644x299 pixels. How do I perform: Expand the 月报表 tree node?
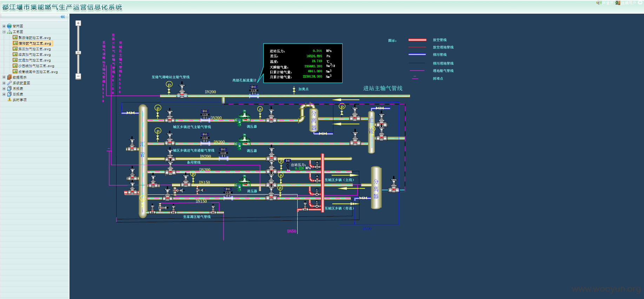coord(4,88)
